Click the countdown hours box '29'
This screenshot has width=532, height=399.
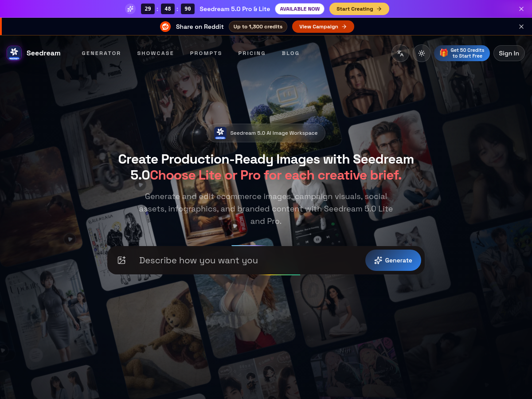click(148, 9)
